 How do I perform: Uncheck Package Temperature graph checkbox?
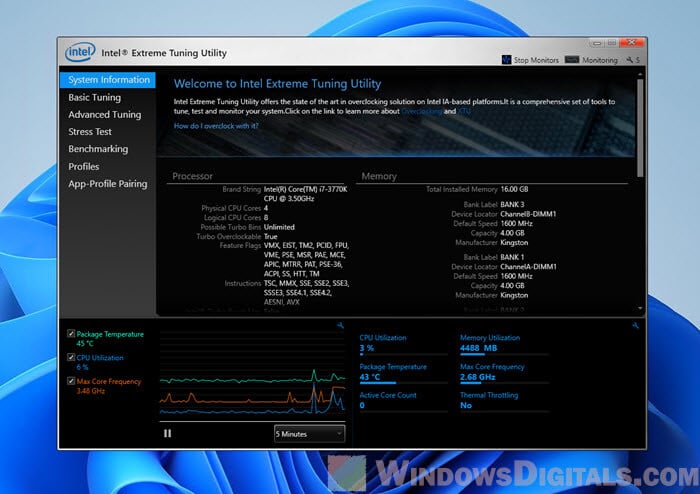(71, 333)
